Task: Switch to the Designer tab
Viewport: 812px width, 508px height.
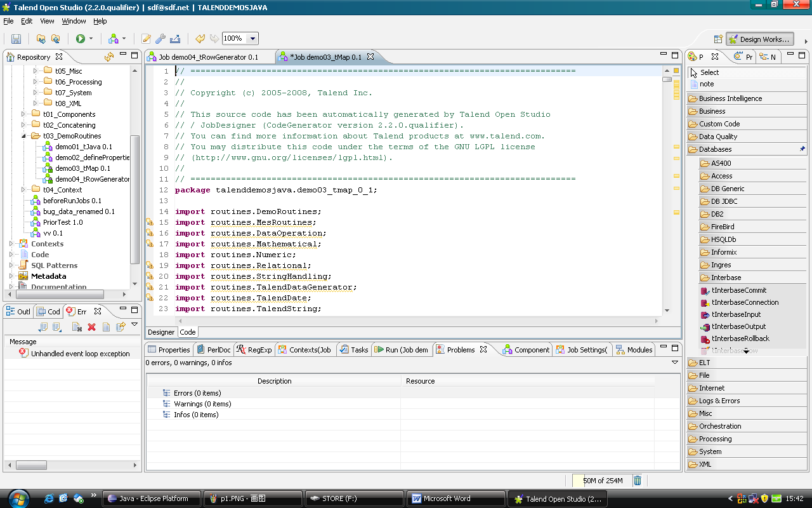Action: pos(161,332)
